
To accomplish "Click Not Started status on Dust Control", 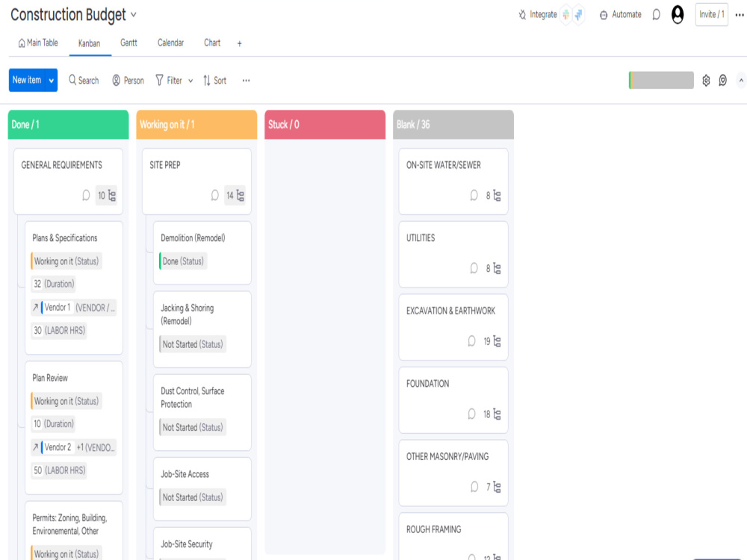I will [x=193, y=428].
